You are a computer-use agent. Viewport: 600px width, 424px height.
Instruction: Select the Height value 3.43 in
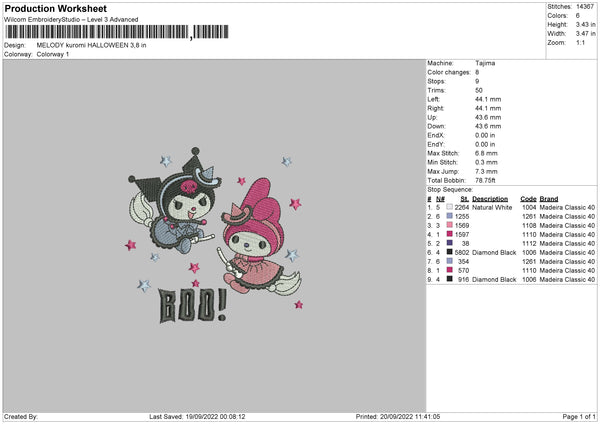pyautogui.click(x=585, y=24)
